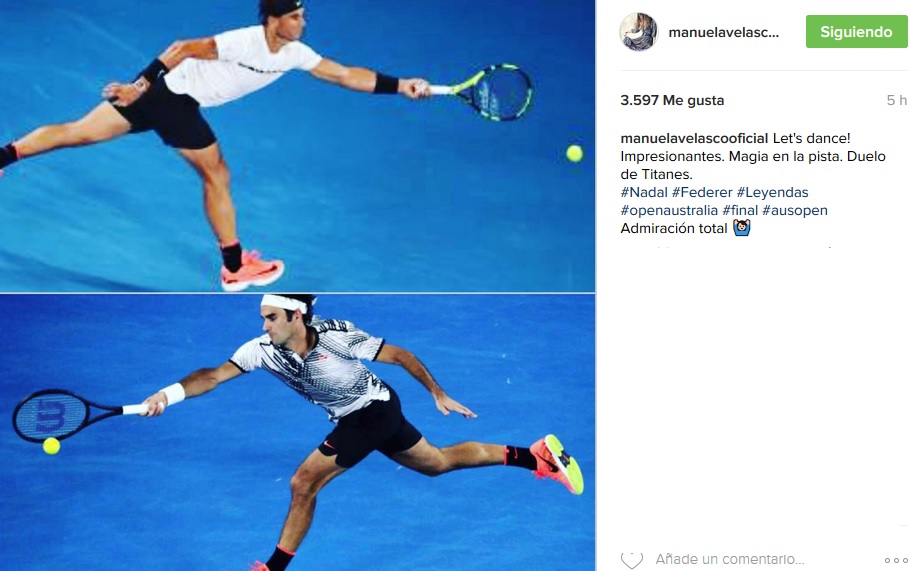Open the #openaustralia hashtag
910x571 pixels.
(x=669, y=210)
